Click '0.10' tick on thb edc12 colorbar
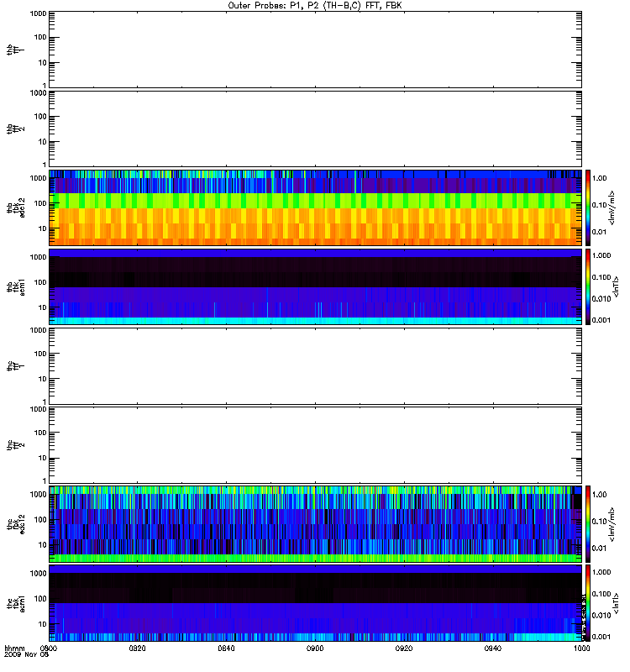Screen dimensions: 630x672 600,205
